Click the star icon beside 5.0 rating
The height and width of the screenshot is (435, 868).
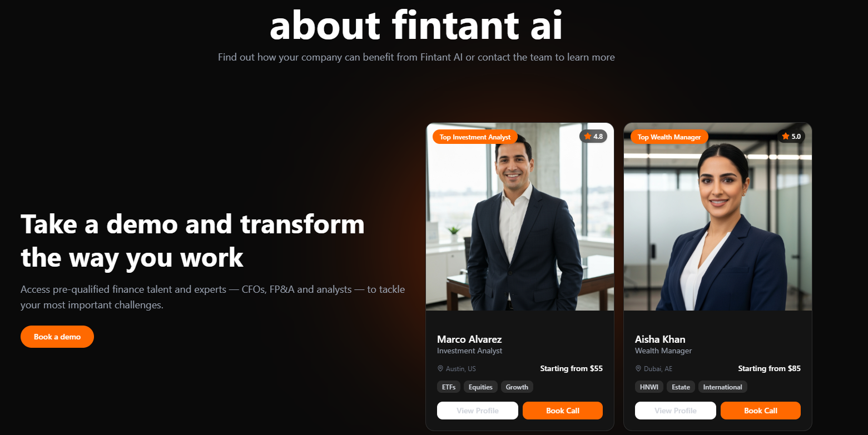pos(786,136)
